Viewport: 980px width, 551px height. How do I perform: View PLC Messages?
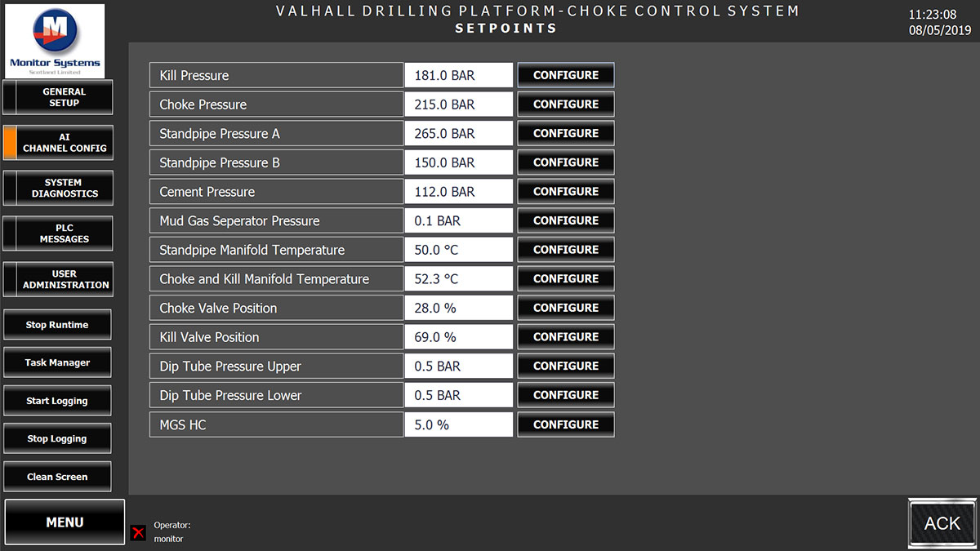[x=57, y=233]
